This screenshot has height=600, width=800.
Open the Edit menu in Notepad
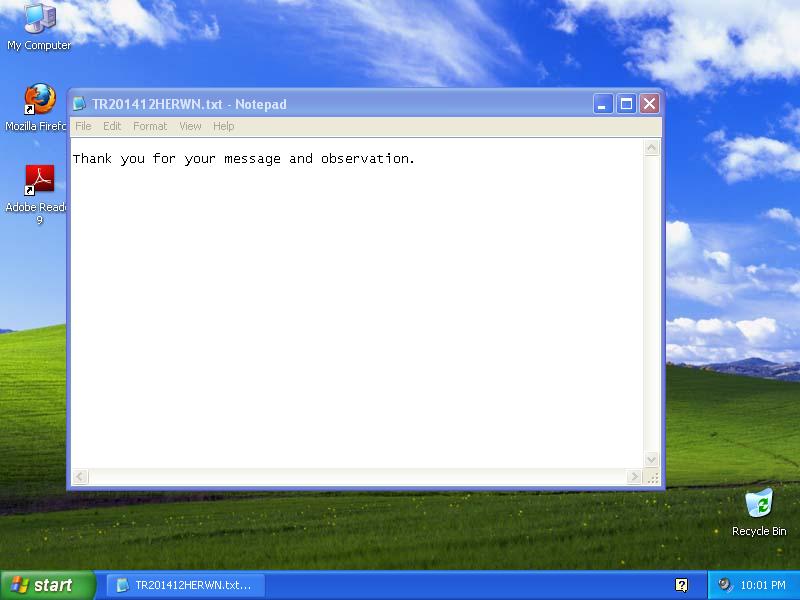(112, 126)
